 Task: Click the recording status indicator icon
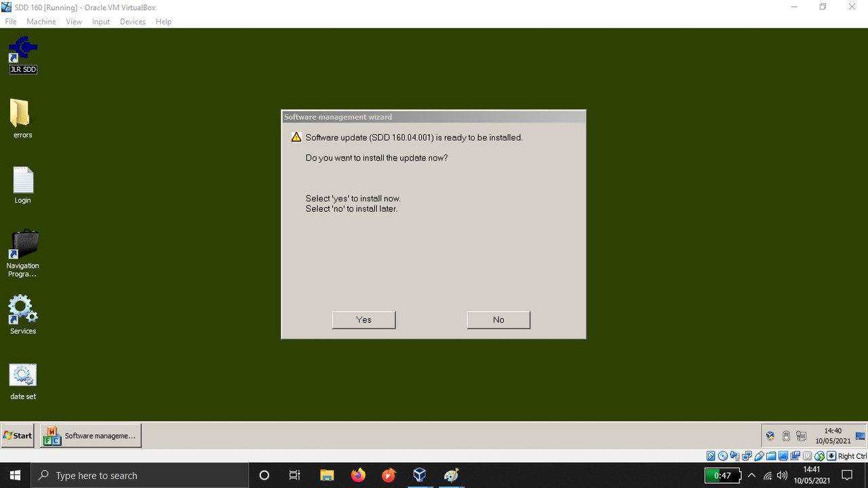(795, 456)
